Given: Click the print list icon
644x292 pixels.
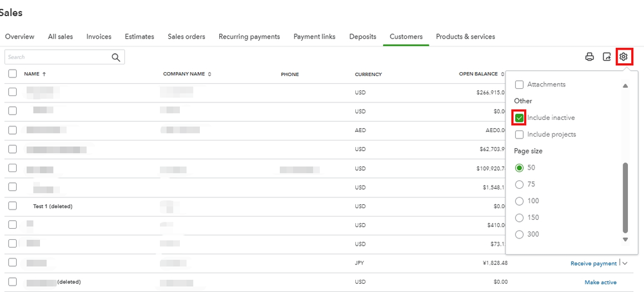Looking at the screenshot, I should 589,57.
